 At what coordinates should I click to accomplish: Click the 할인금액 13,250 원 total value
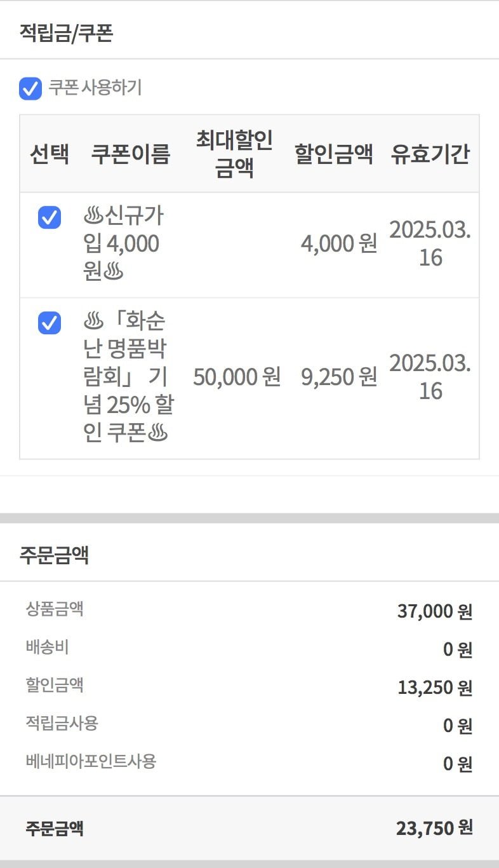[435, 688]
